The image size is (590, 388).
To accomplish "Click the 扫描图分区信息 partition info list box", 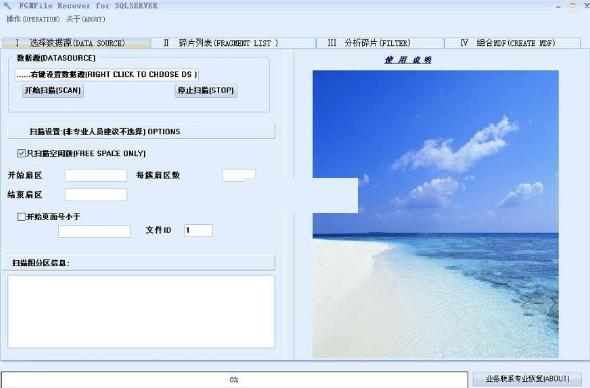I will click(x=141, y=312).
